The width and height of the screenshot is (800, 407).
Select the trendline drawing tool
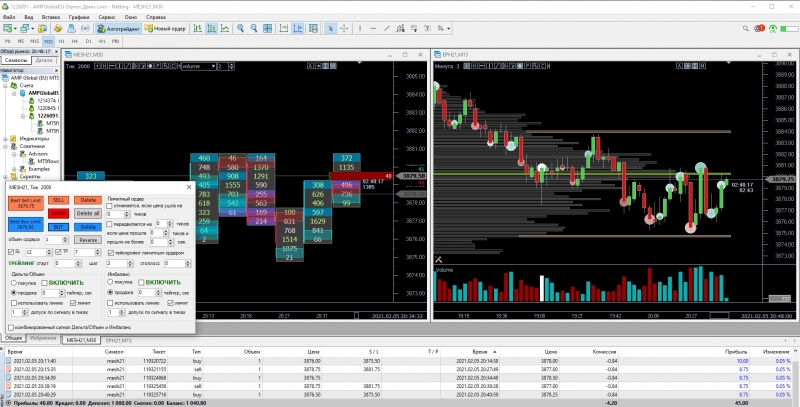(387, 29)
